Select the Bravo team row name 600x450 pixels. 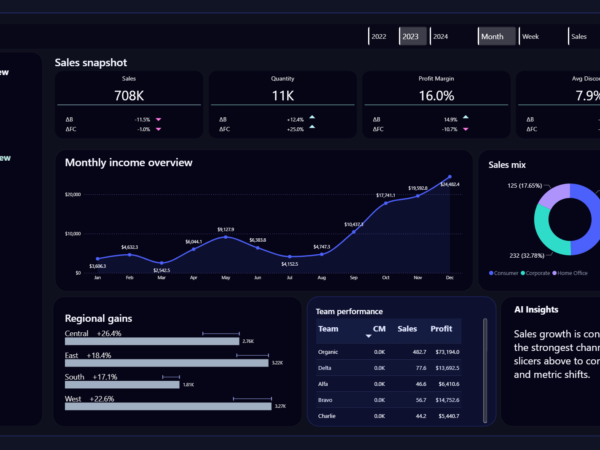tap(325, 400)
